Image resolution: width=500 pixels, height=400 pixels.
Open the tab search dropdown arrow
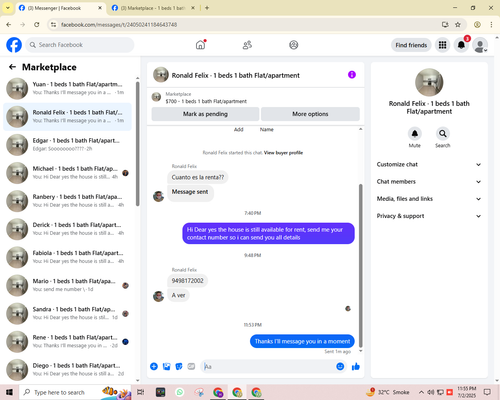click(8, 8)
